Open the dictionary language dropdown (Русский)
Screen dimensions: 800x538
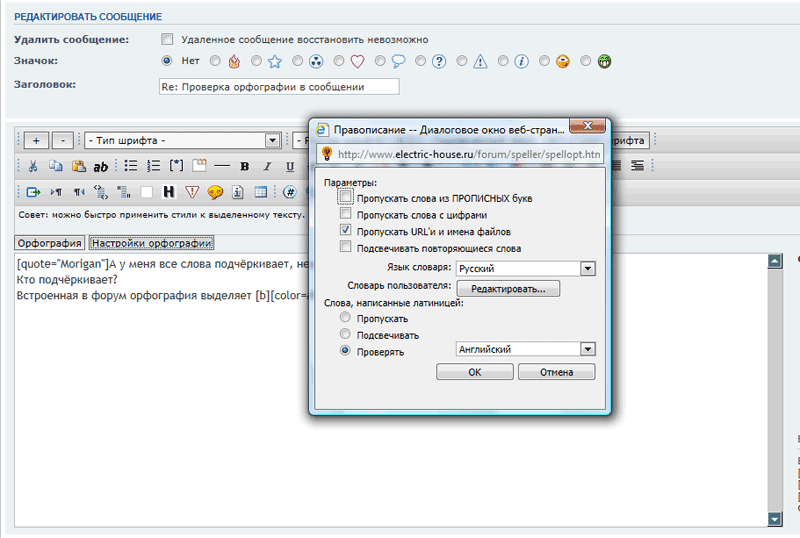(587, 268)
